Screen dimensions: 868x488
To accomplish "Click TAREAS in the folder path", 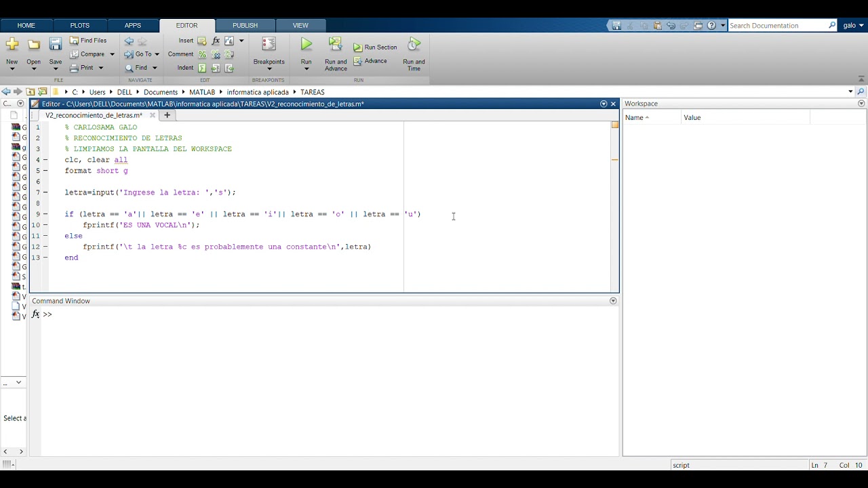I will [313, 92].
